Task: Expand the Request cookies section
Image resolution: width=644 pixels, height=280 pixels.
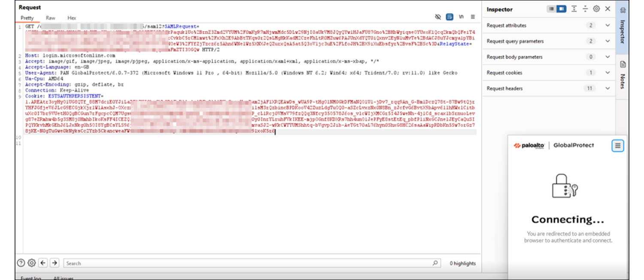Action: tap(608, 73)
